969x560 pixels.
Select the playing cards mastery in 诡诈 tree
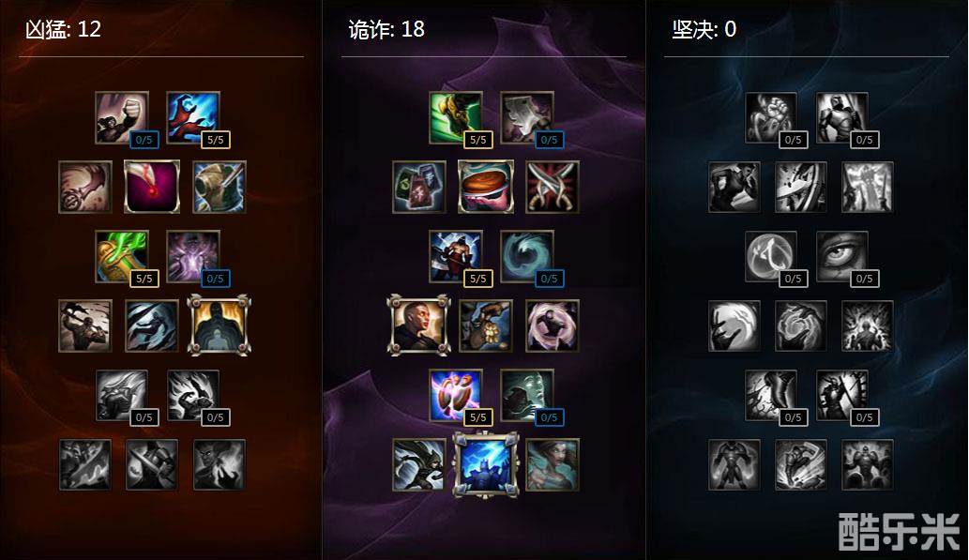[419, 187]
